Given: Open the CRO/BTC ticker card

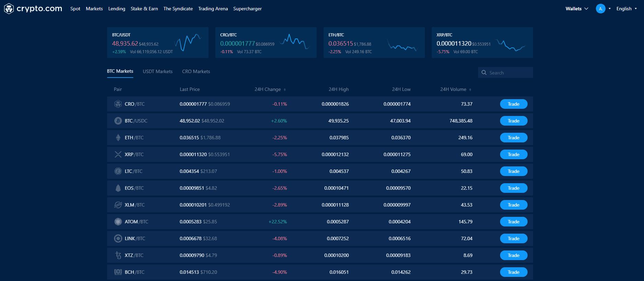Looking at the screenshot, I should tap(266, 43).
